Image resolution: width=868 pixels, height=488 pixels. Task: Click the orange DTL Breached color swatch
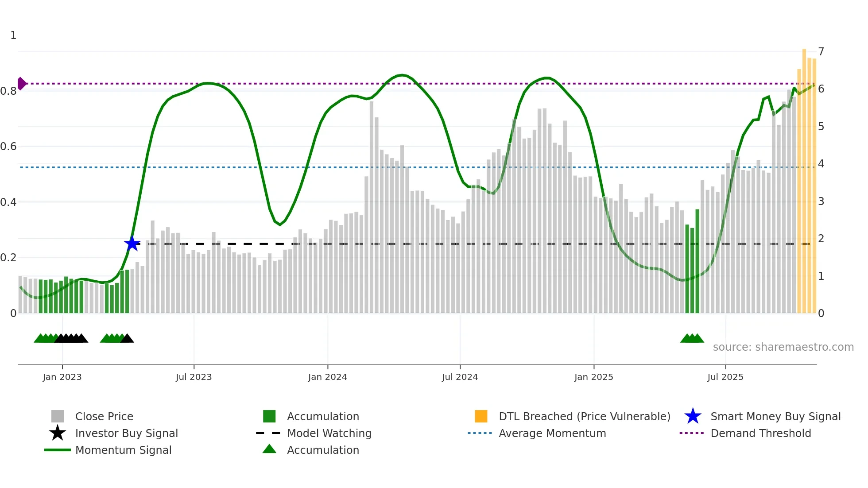click(x=481, y=416)
